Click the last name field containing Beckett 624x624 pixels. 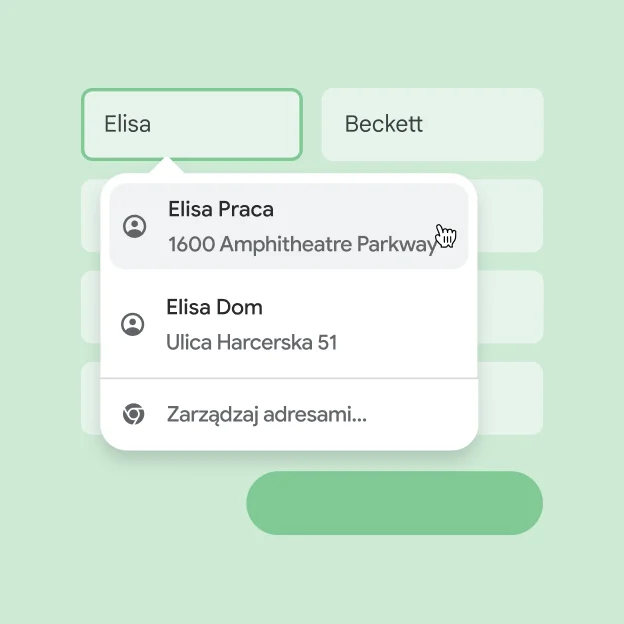pyautogui.click(x=432, y=124)
